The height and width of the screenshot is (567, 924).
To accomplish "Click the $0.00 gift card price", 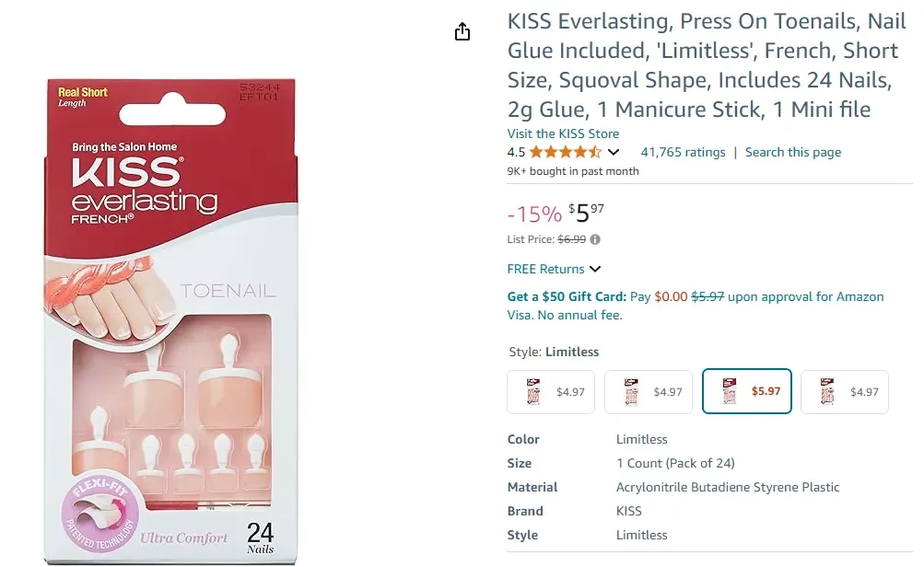I will [671, 296].
